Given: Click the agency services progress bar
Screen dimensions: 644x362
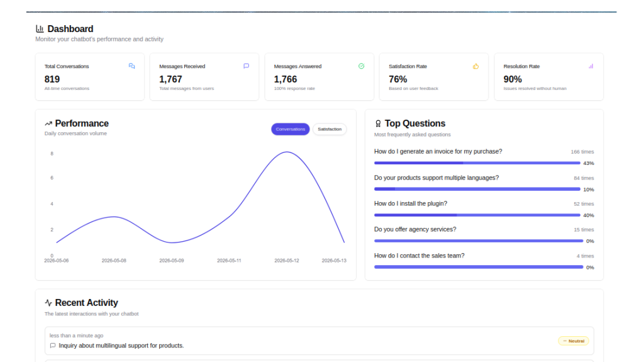Looking at the screenshot, I should 479,241.
